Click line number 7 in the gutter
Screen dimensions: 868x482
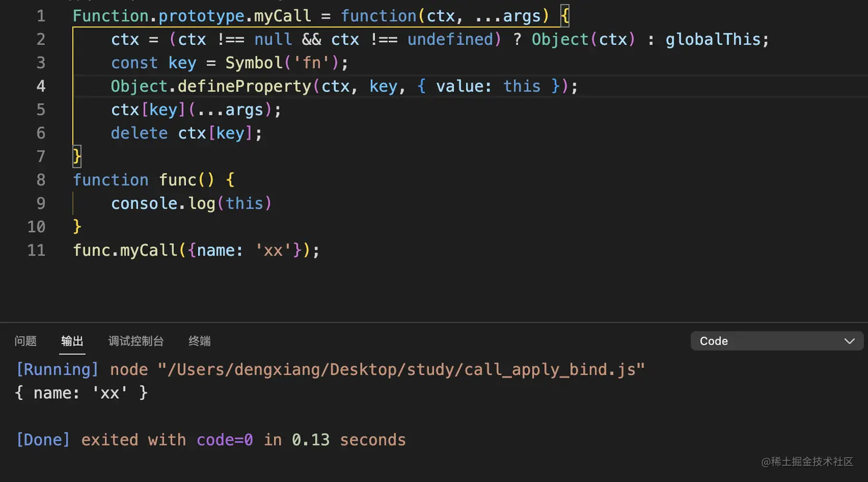pyautogui.click(x=41, y=156)
